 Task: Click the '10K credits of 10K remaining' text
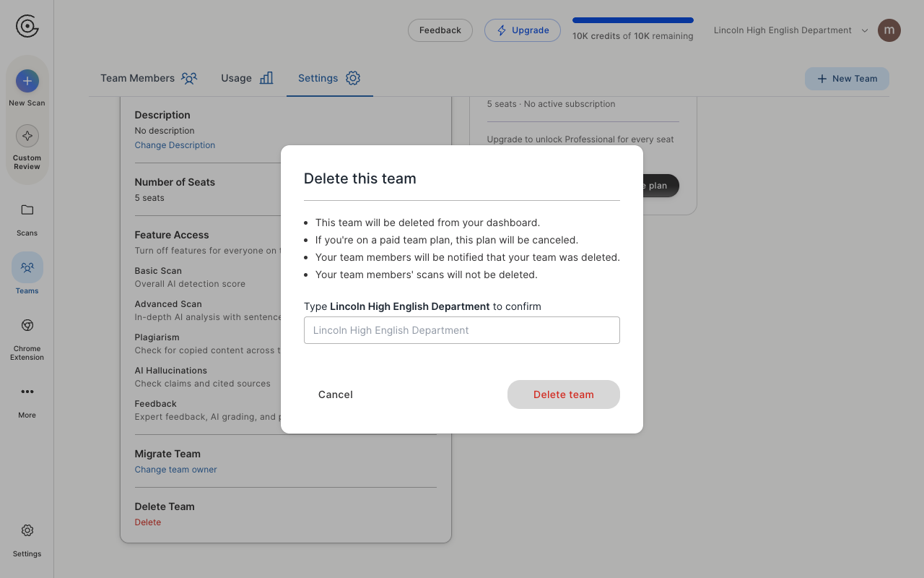coord(633,36)
